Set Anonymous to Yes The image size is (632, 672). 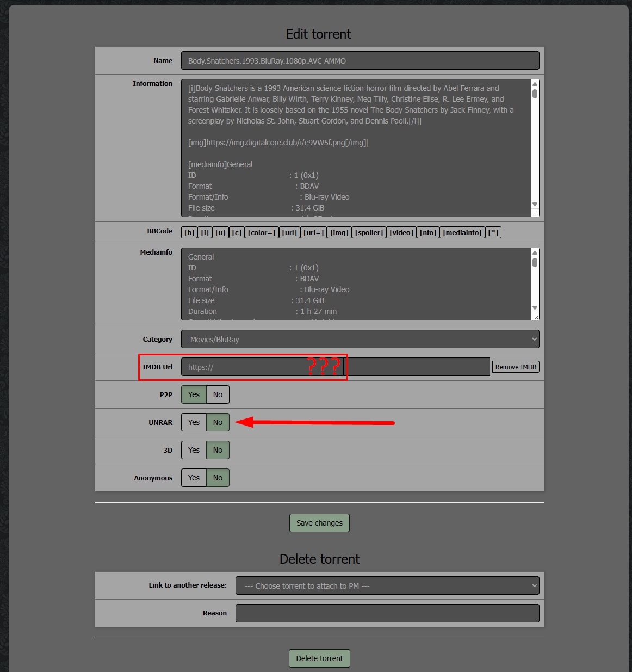[x=194, y=478]
